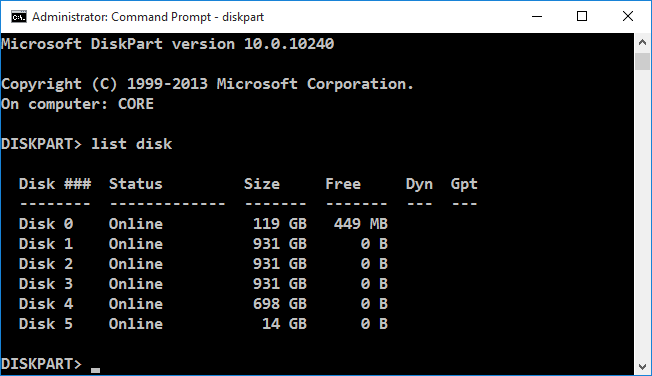Click the 'Disk 5' row text
The width and height of the screenshot is (652, 376).
tap(46, 324)
